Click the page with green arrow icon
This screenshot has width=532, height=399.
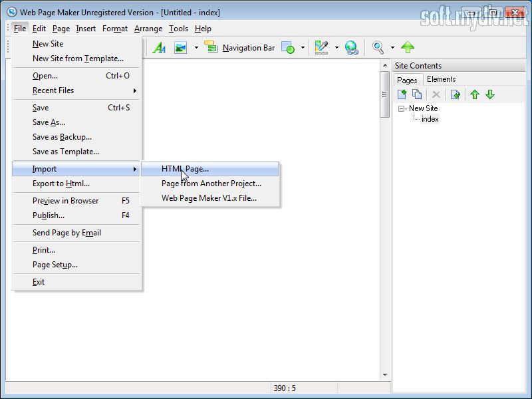coord(456,94)
